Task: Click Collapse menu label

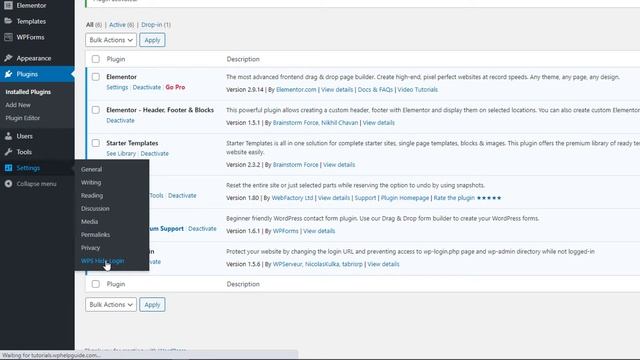Action: click(36, 184)
